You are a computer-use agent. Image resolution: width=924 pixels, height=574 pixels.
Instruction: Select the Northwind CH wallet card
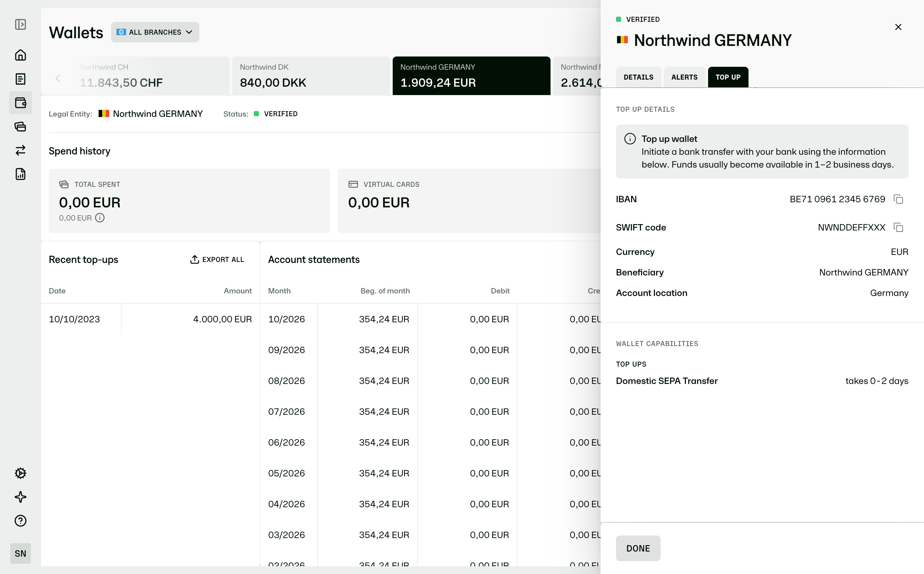[x=150, y=76]
